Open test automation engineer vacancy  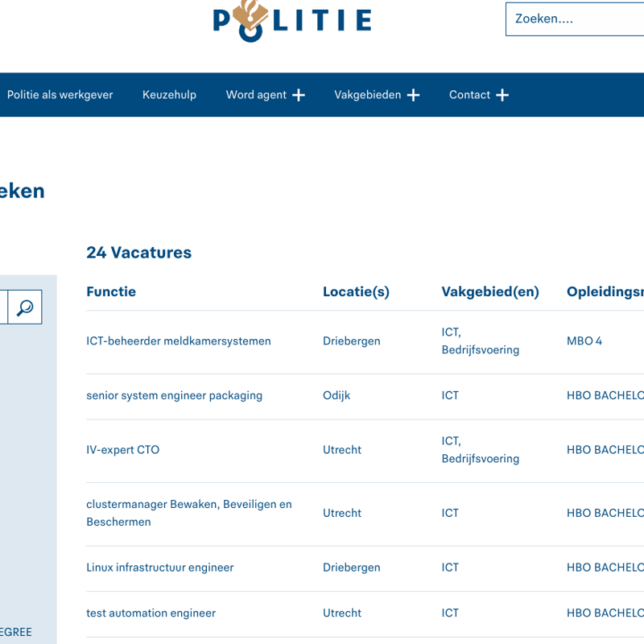[151, 613]
